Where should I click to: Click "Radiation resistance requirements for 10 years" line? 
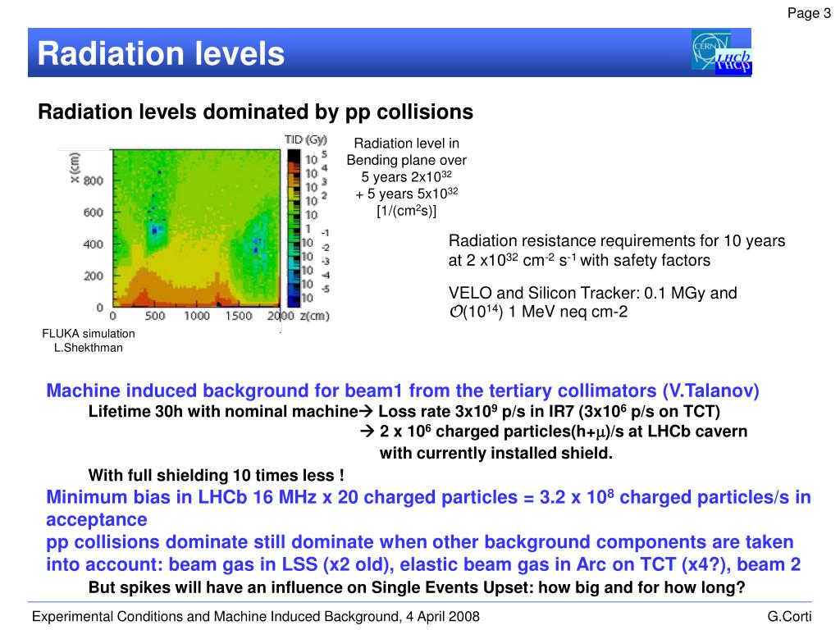coord(617,241)
